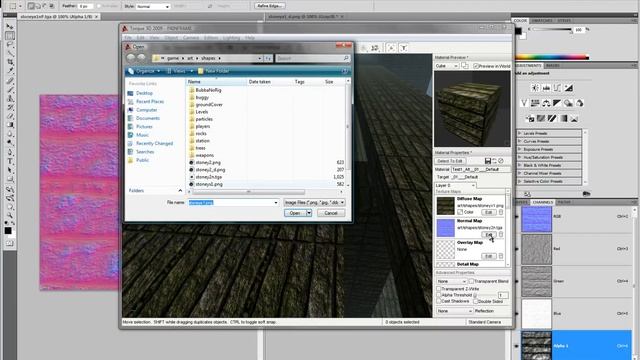Open the Cube preview shape dropdown

point(447,66)
